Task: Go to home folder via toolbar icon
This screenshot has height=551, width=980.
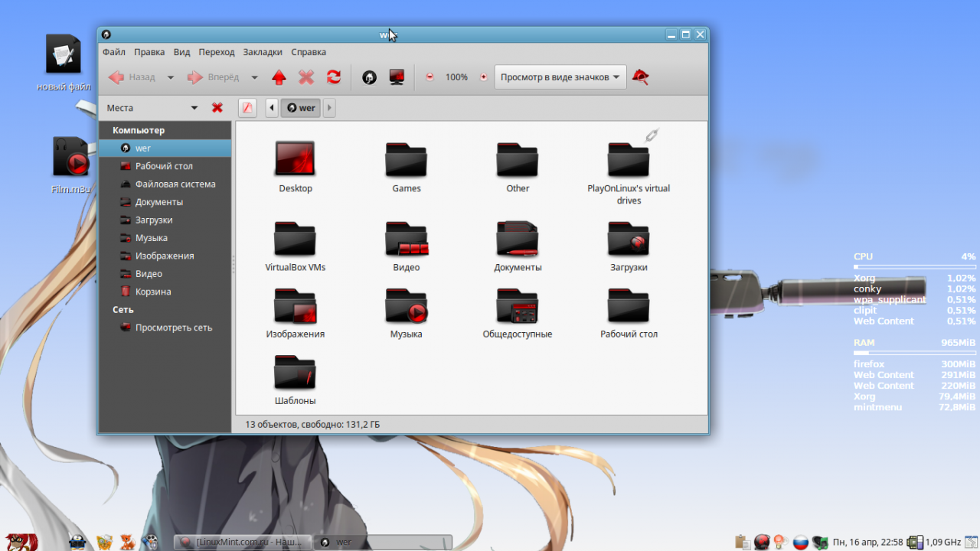Action: (369, 77)
